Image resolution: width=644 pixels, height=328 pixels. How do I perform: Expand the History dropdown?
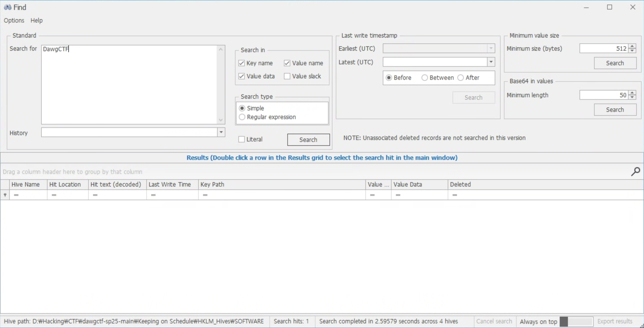click(x=221, y=132)
